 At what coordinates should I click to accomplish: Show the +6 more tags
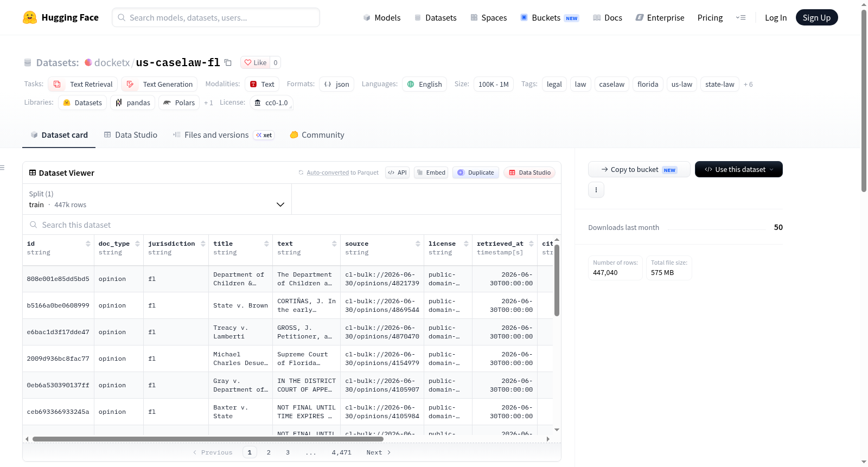(748, 85)
